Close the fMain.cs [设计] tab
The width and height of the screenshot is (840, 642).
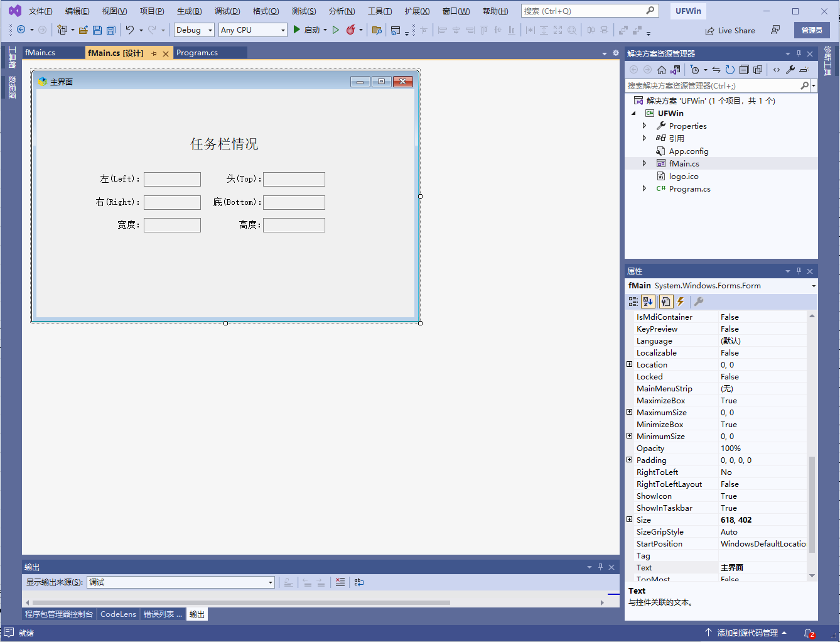[x=166, y=53]
